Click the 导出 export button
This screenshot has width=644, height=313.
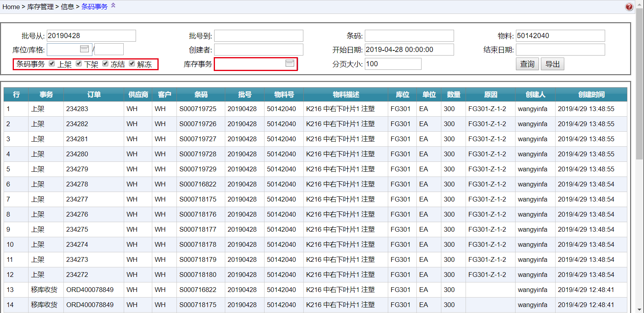coord(552,64)
